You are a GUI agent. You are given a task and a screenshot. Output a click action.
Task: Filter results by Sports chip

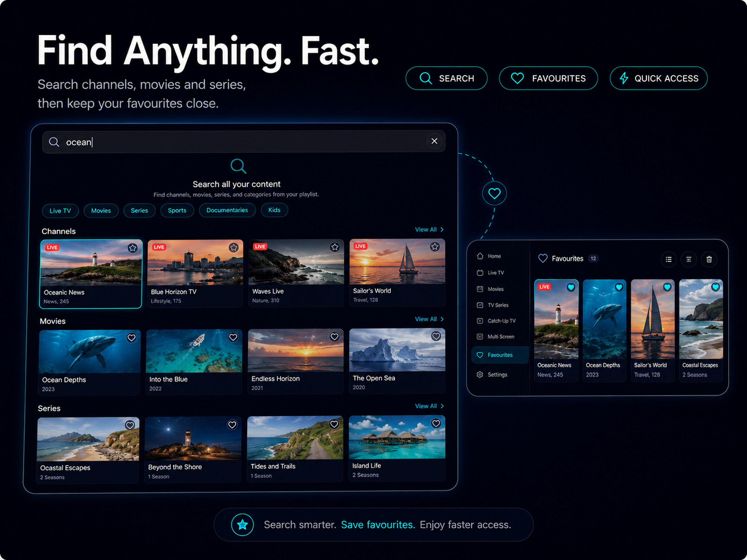[x=177, y=210]
